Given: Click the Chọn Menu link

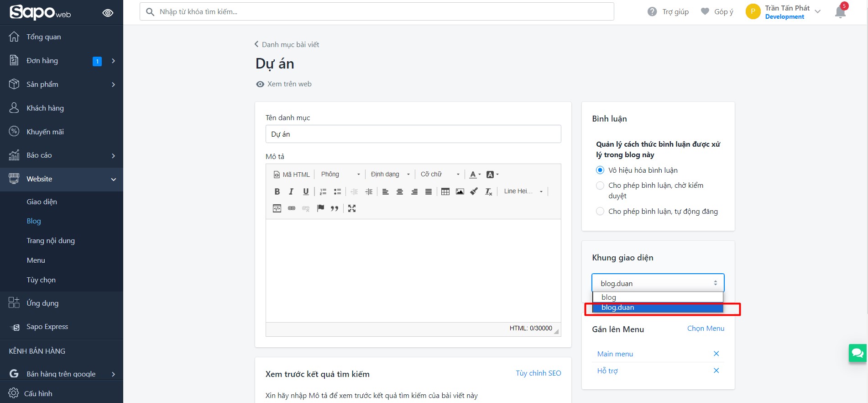Looking at the screenshot, I should click(706, 329).
